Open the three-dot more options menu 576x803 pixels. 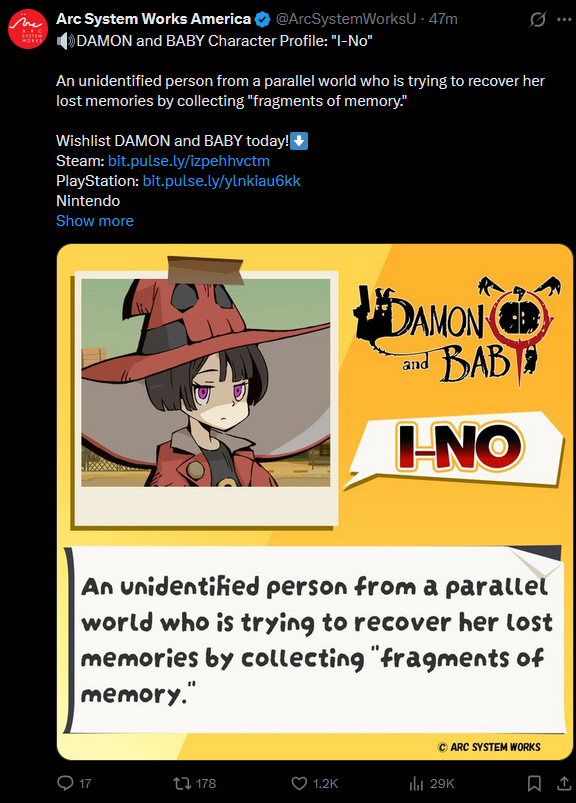coord(564,19)
